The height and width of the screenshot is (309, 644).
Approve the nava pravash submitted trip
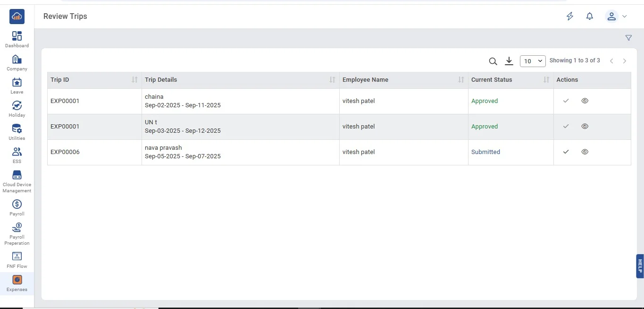pyautogui.click(x=566, y=152)
